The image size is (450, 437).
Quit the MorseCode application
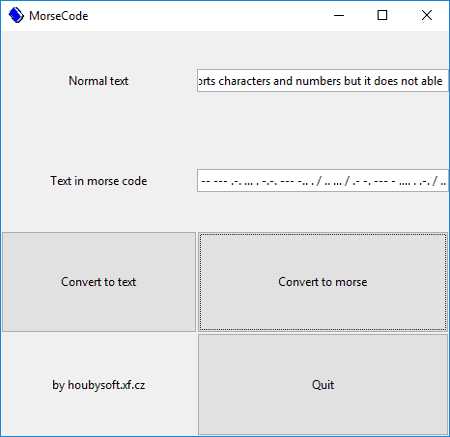pyautogui.click(x=323, y=385)
